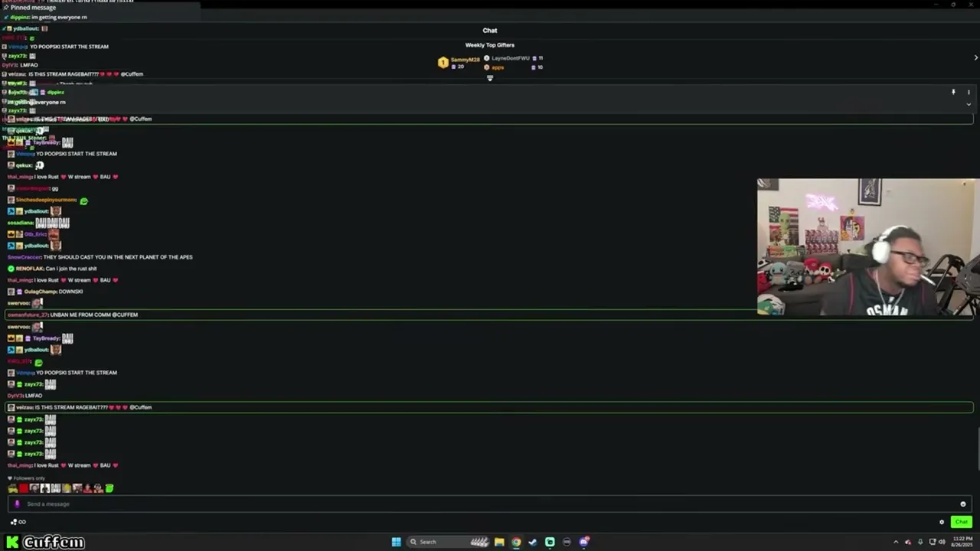Click the teal app icon in taskbar
This screenshot has height=551, width=980.
(x=550, y=542)
